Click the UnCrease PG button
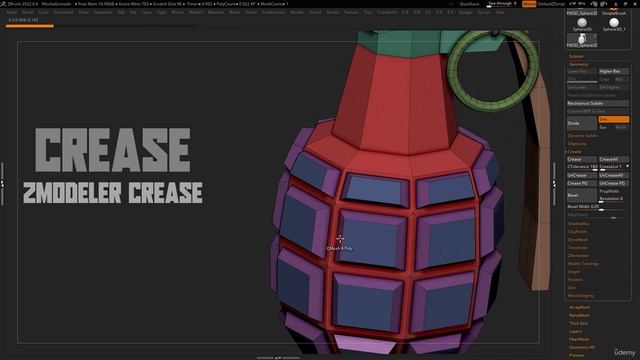The height and width of the screenshot is (360, 640). point(613,183)
